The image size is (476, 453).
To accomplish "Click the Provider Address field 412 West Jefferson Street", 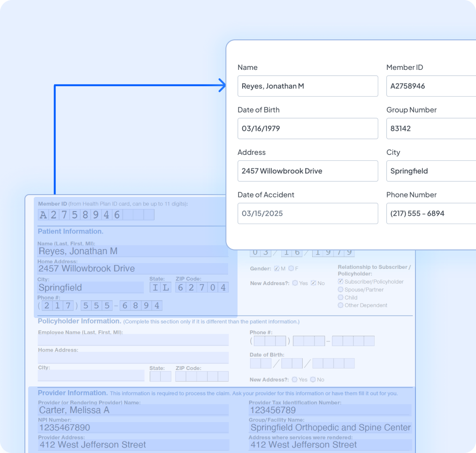I will [133, 445].
